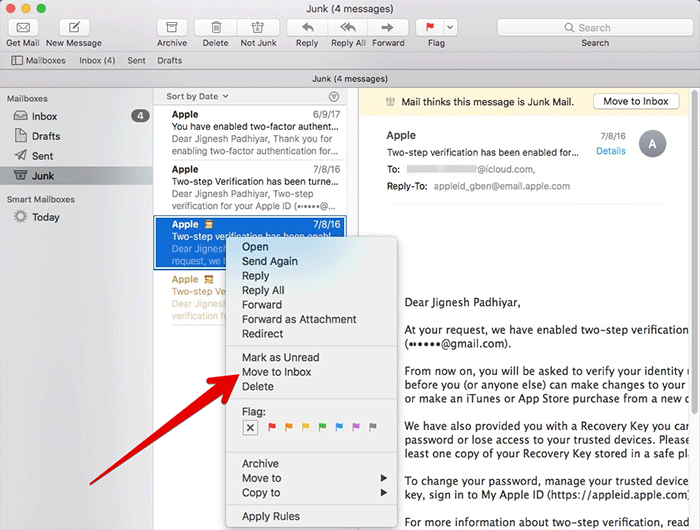Mark message as Not Junk
This screenshot has height=530, width=700.
pos(258,28)
